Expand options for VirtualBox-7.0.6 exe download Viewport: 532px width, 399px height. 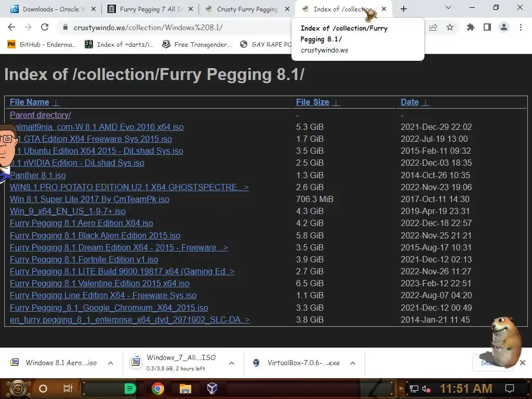pyautogui.click(x=353, y=363)
